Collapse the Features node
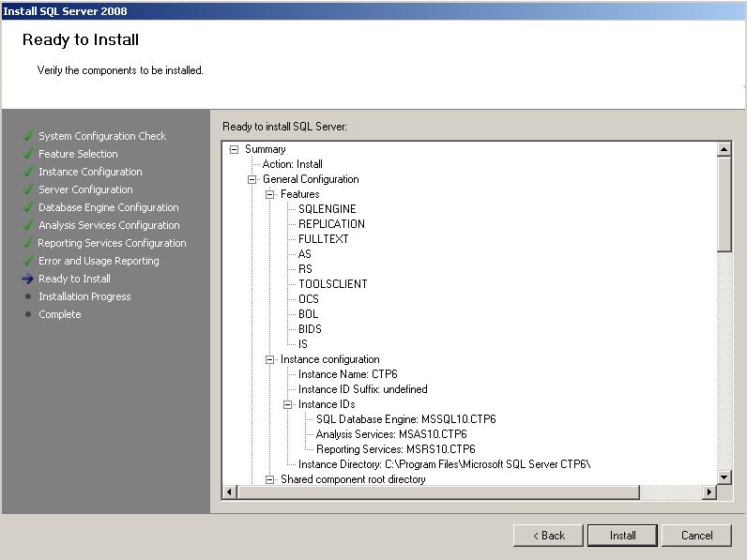This screenshot has height=560, width=747. [269, 194]
